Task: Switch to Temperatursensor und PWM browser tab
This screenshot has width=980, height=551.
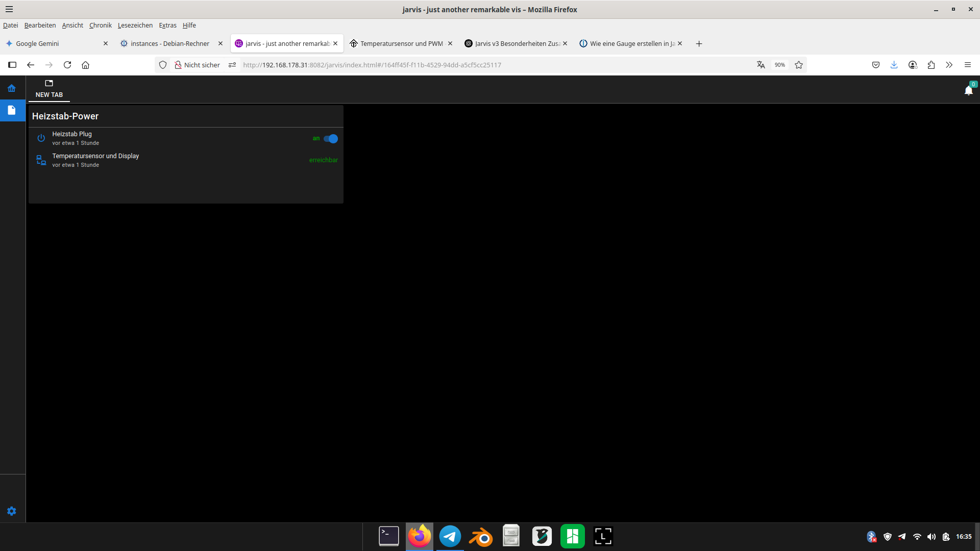Action: coord(401,43)
